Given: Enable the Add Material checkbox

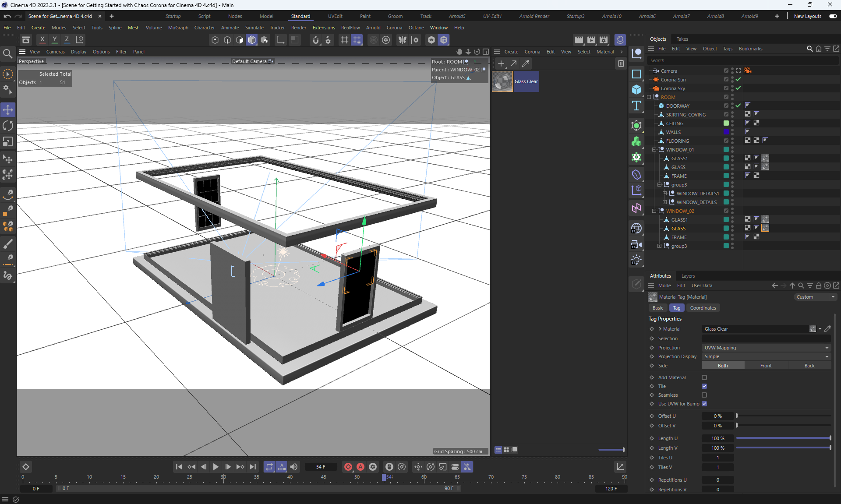Looking at the screenshot, I should [704, 377].
